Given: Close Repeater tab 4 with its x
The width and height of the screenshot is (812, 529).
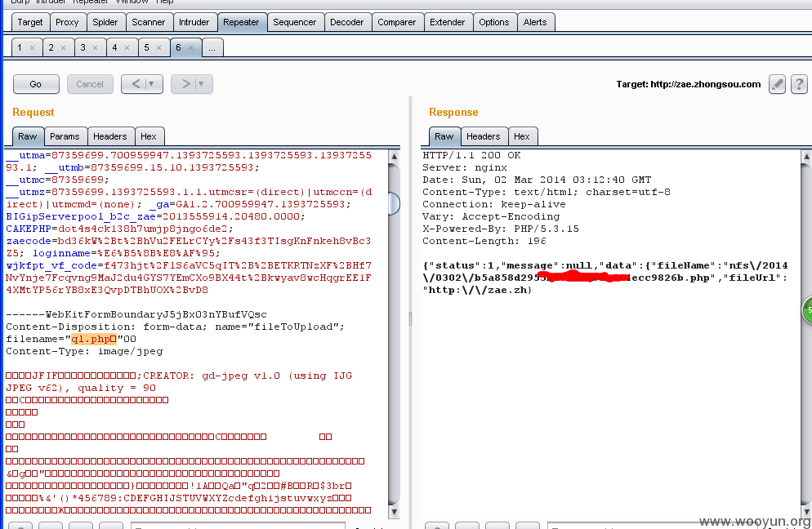Looking at the screenshot, I should [127, 47].
